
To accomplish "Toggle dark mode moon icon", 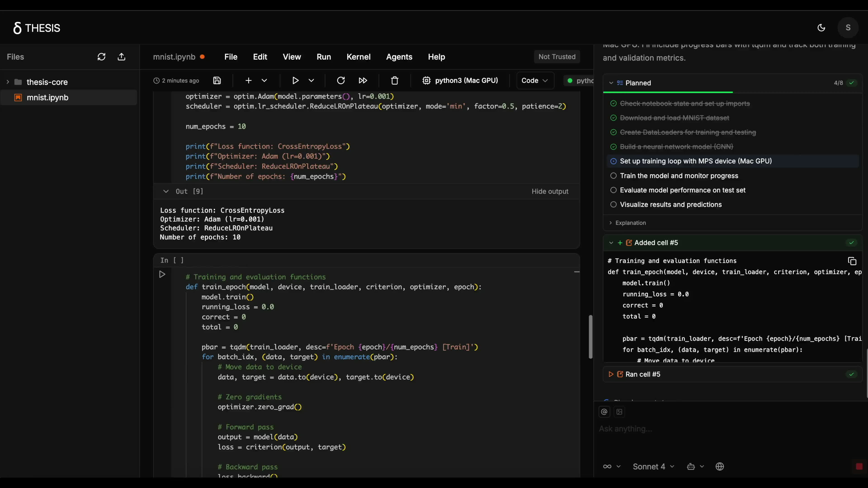I will [x=821, y=28].
